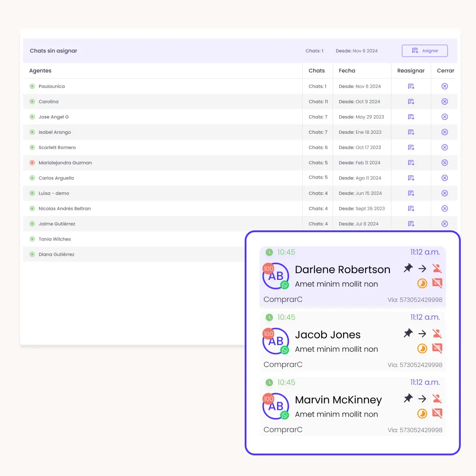The height and width of the screenshot is (476, 476).
Task: Close chats for Isabel Arango
Action: (445, 132)
